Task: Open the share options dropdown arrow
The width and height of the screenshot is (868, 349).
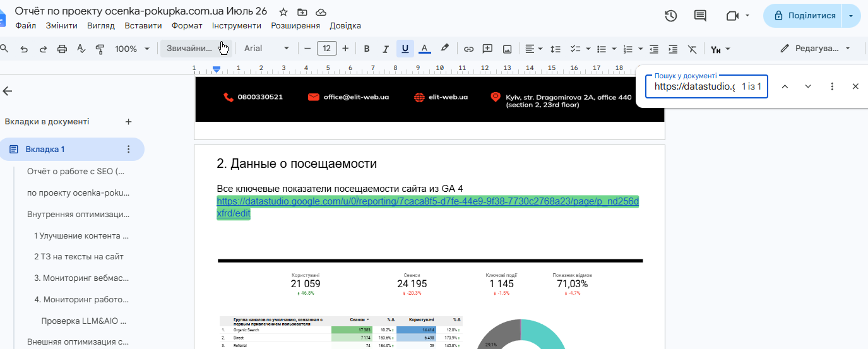Action: pos(852,16)
